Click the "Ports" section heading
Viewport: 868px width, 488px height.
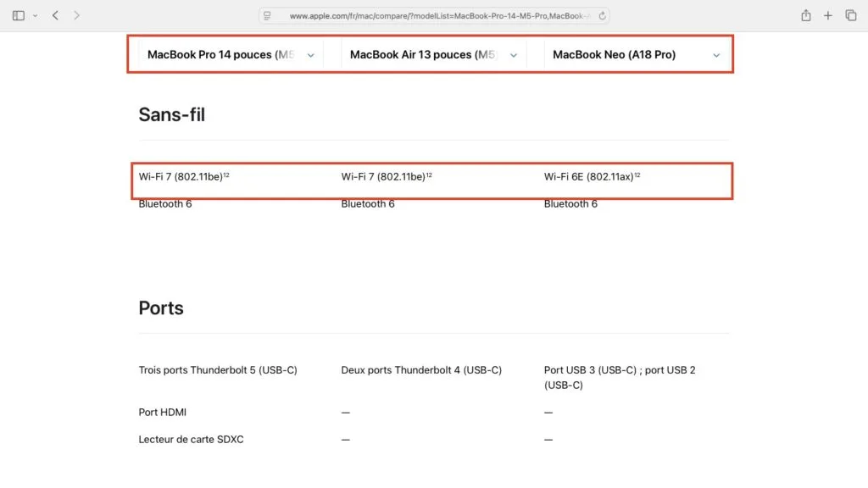pos(161,308)
